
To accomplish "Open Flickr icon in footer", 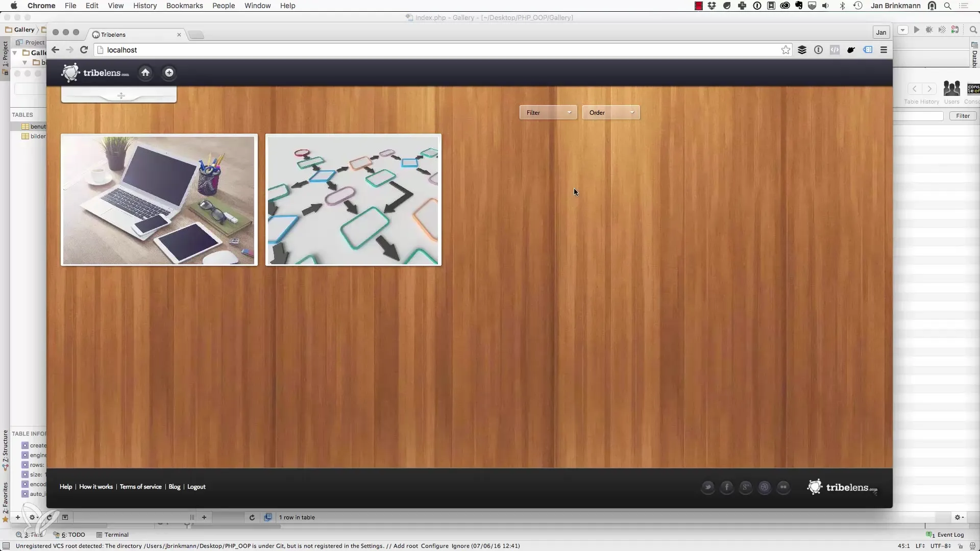I will click(783, 487).
